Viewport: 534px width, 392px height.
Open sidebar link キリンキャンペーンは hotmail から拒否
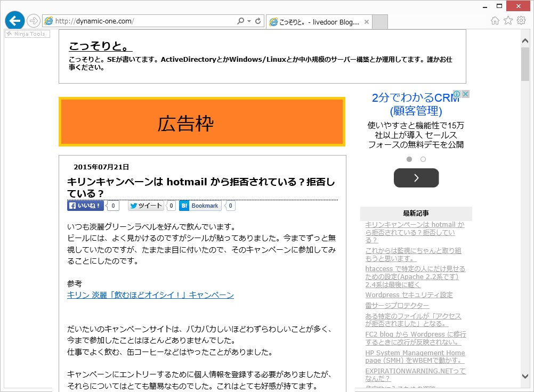(415, 232)
